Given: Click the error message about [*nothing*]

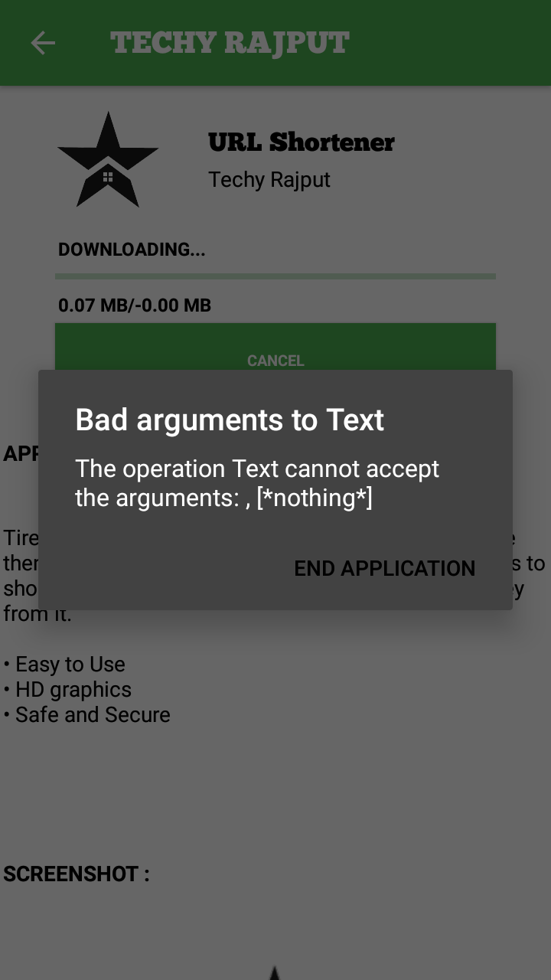Looking at the screenshot, I should pyautogui.click(x=257, y=483).
